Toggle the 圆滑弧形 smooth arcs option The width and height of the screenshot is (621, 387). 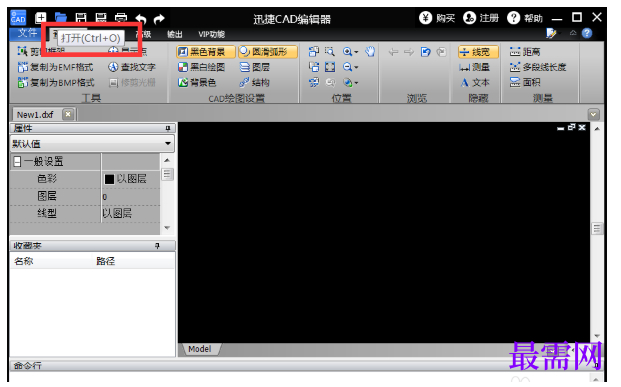click(x=268, y=52)
